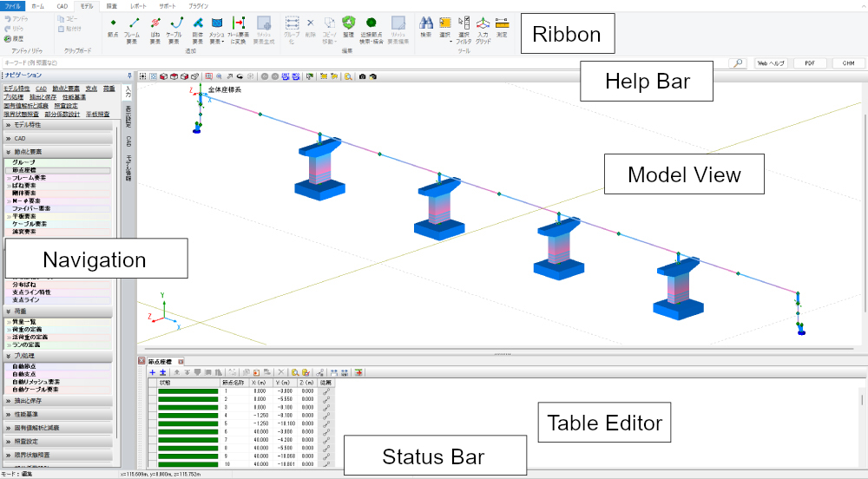868x479 pixels.
Task: Choose the ケーブル要素 cable element tool
Action: pos(176,25)
